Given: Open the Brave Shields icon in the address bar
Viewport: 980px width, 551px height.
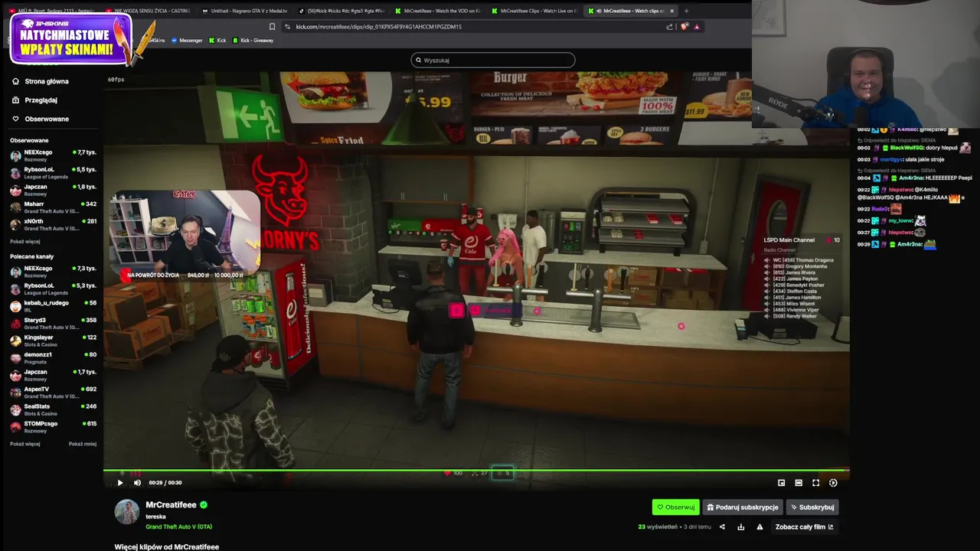Looking at the screenshot, I should [x=684, y=27].
